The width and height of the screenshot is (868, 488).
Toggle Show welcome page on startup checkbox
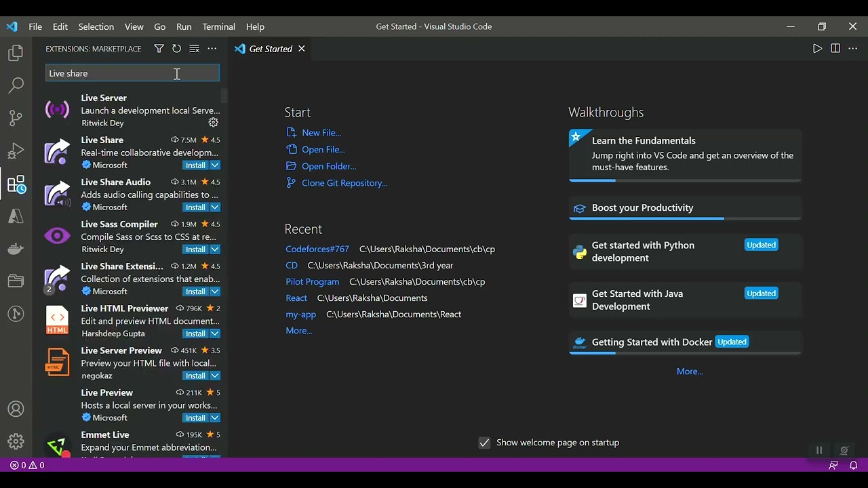click(x=484, y=443)
